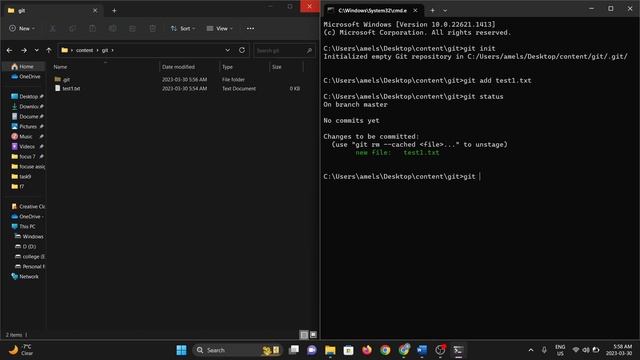Click the Share icon in Explorer toolbar
This screenshot has height=360, width=640.
[132, 29]
